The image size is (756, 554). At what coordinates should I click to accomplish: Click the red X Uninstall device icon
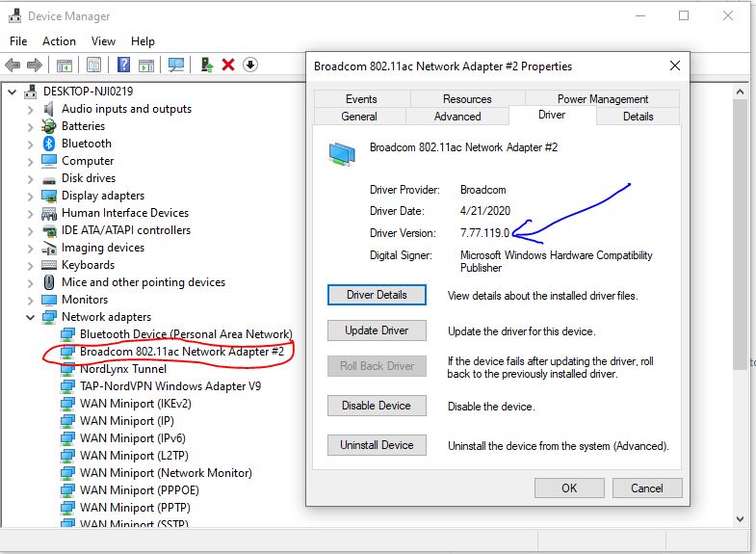228,65
